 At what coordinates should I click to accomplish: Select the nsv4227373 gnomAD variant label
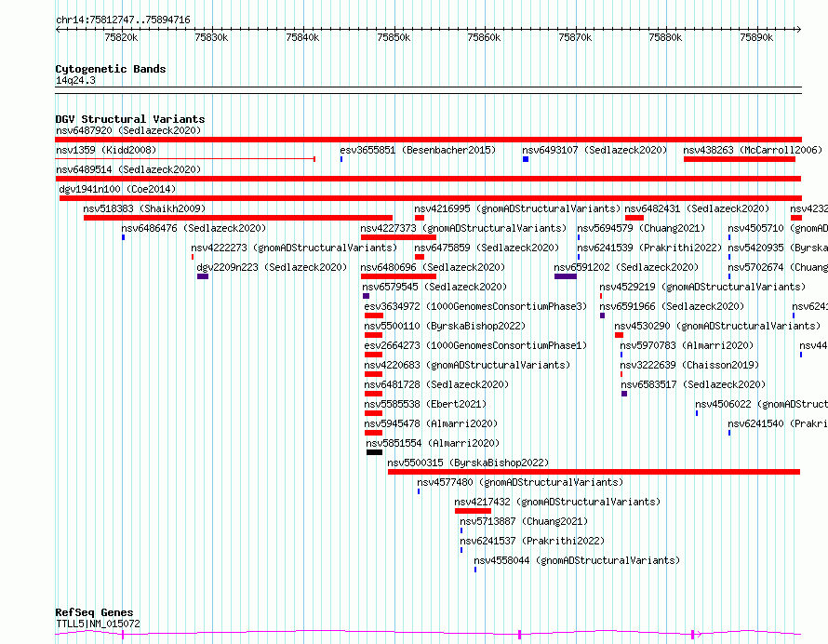(463, 228)
